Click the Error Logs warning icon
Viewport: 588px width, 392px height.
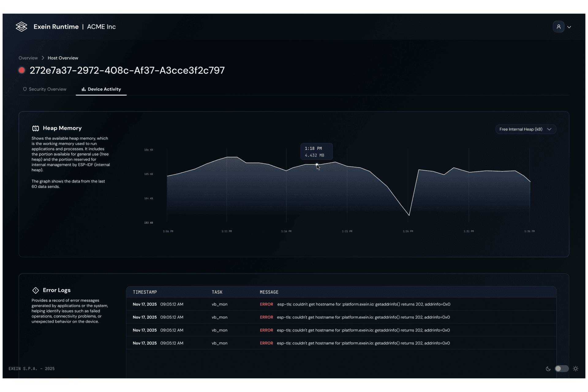click(x=36, y=290)
